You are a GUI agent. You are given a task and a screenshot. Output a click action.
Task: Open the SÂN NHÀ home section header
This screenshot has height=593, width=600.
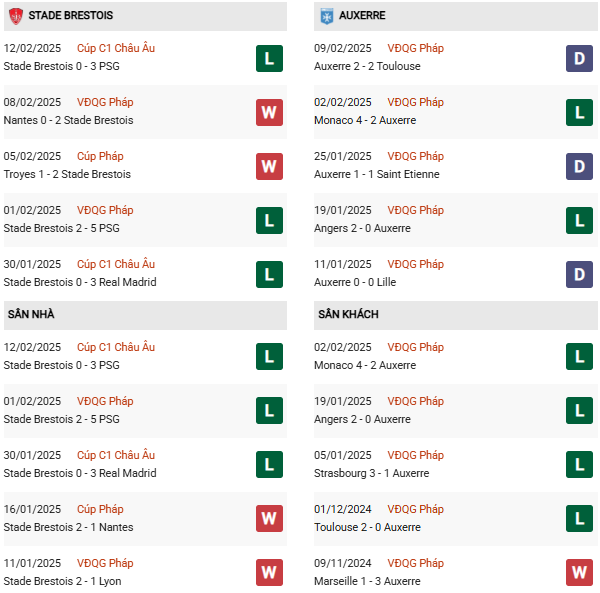point(31,314)
